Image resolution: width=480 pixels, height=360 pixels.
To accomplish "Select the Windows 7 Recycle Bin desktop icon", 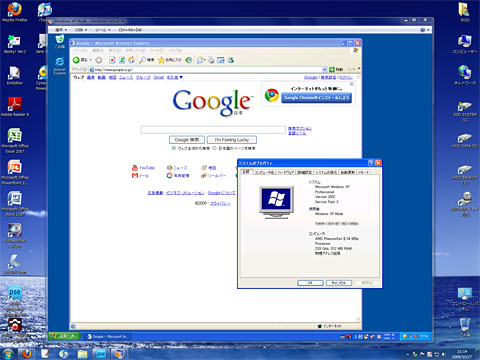I will tap(465, 327).
